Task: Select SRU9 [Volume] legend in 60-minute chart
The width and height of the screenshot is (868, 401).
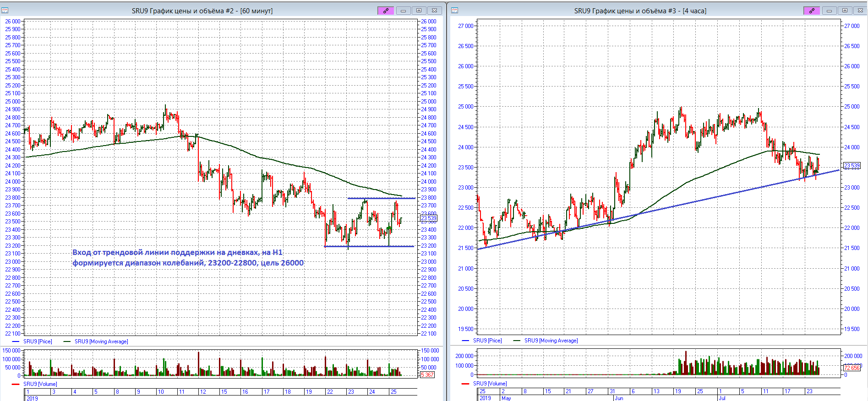Action: click(40, 384)
